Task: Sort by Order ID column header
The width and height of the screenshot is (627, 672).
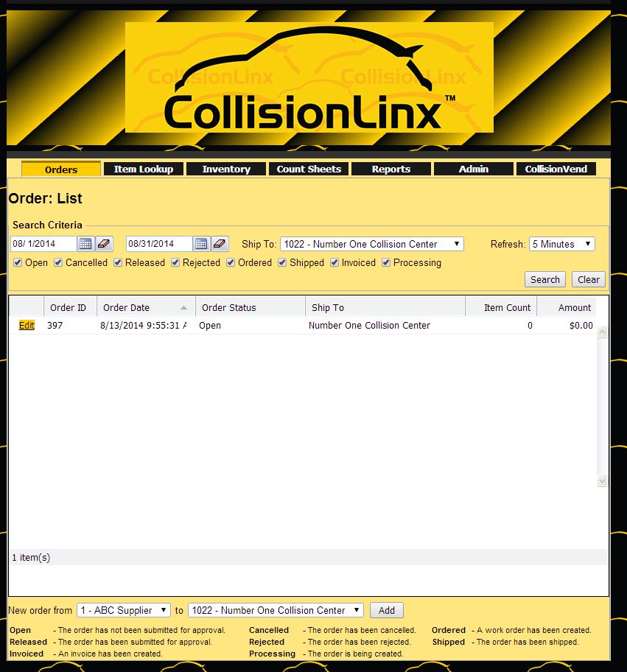Action: tap(70, 308)
